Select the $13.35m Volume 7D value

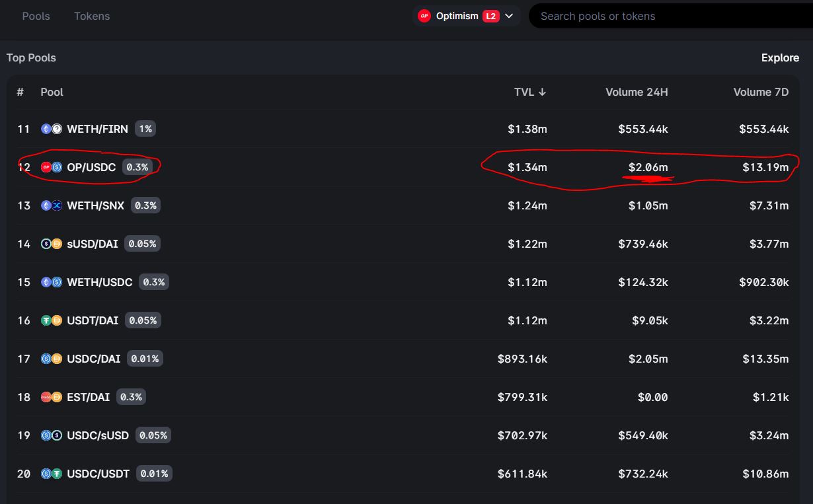pos(765,359)
